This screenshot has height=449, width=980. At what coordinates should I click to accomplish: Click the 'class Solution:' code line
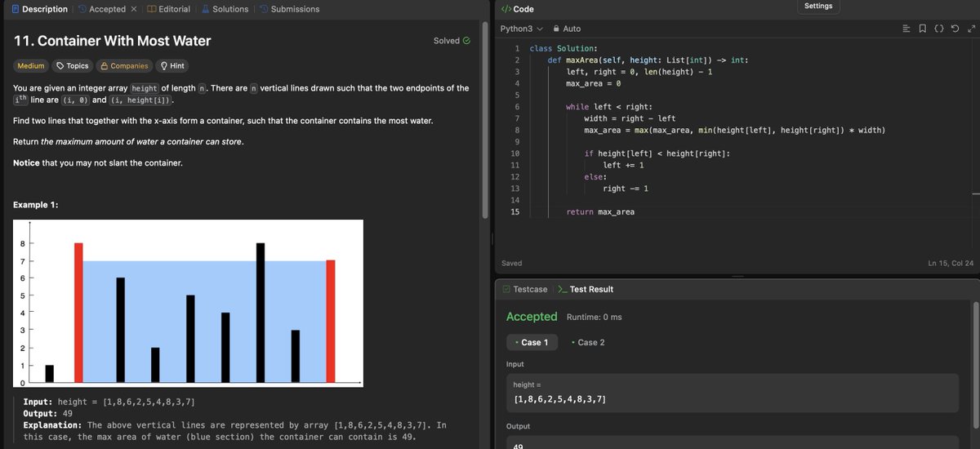[x=563, y=49]
